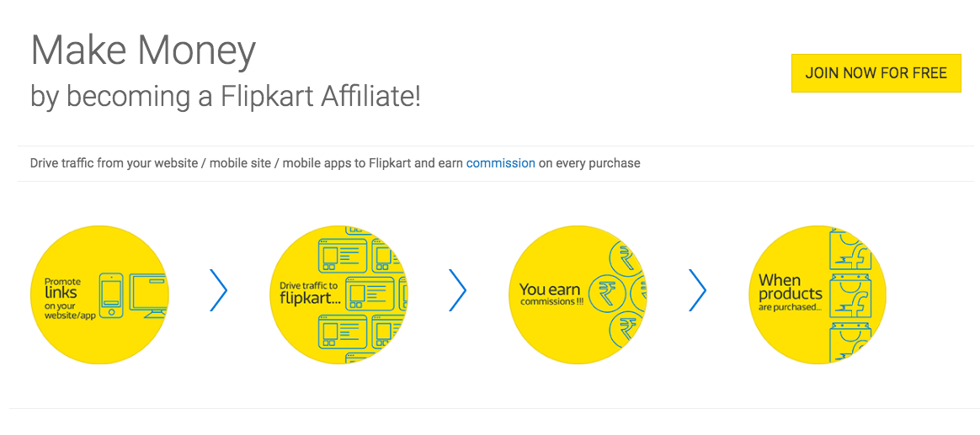Click the rupee coin next to You earn text
Image resolution: width=980 pixels, height=435 pixels.
605,294
